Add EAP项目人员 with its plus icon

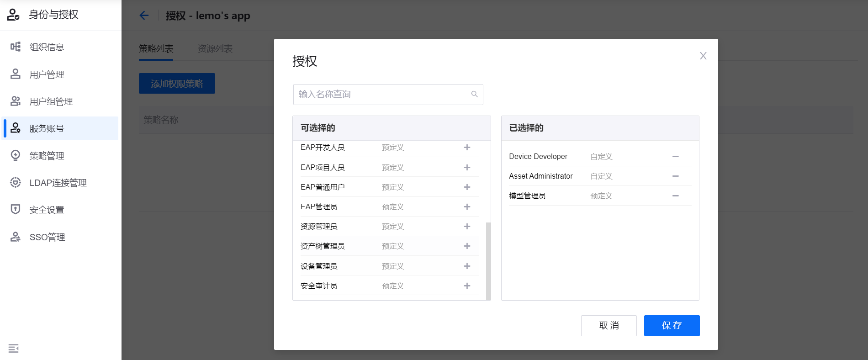click(467, 168)
